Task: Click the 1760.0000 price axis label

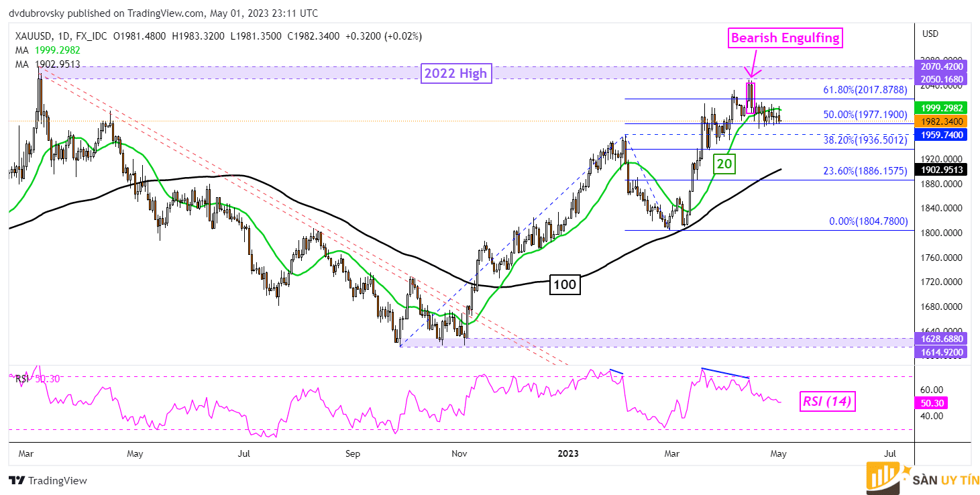Action: pos(943,258)
